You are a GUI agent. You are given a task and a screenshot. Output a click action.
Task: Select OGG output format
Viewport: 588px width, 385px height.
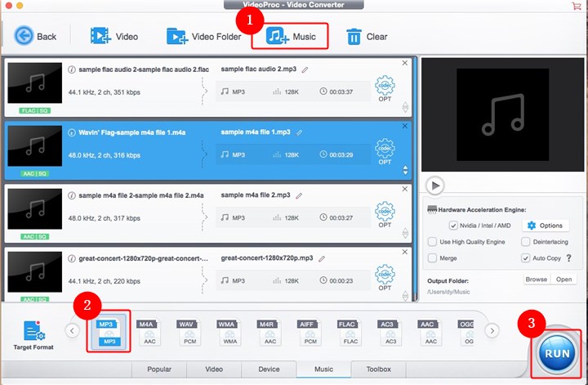(x=466, y=332)
